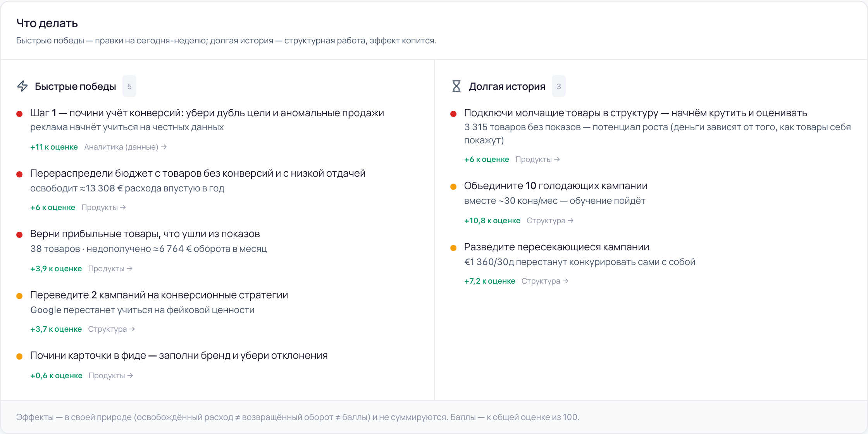Click the heading Верни прибыльные товары, что ушли

145,234
